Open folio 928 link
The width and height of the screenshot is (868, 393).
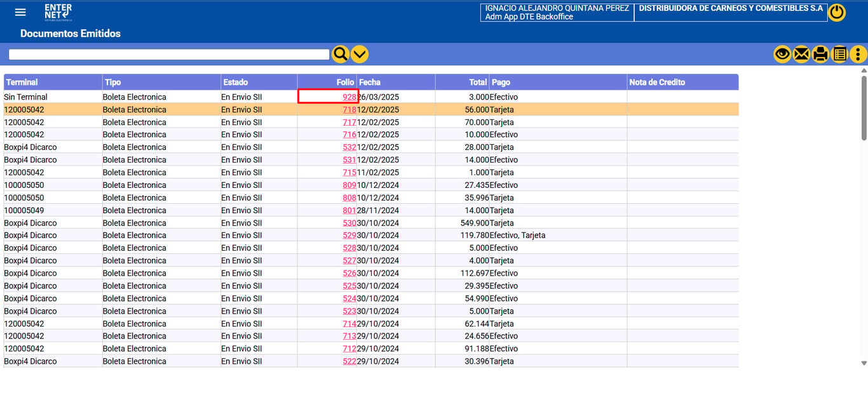tap(349, 97)
